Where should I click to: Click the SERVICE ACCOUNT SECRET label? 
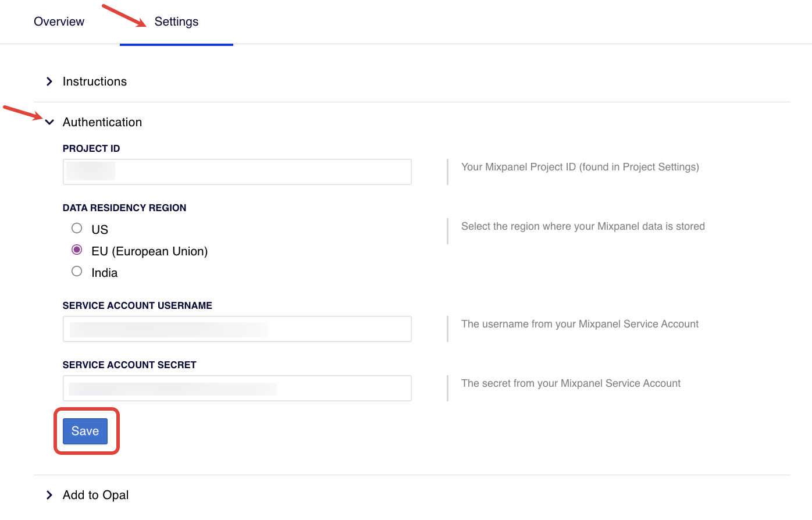[x=129, y=365]
